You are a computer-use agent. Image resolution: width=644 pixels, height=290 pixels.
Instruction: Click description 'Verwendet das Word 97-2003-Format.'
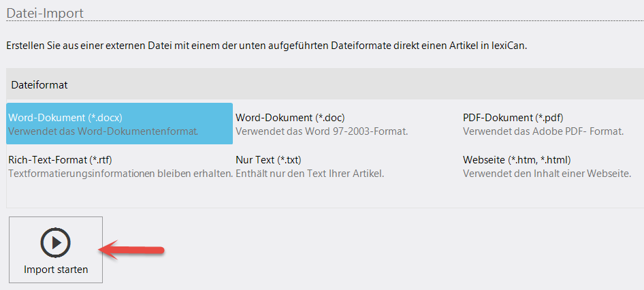coord(321,132)
